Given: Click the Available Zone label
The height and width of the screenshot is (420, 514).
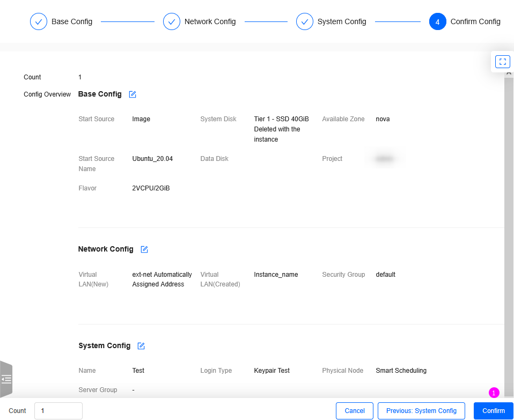Looking at the screenshot, I should (x=343, y=119).
